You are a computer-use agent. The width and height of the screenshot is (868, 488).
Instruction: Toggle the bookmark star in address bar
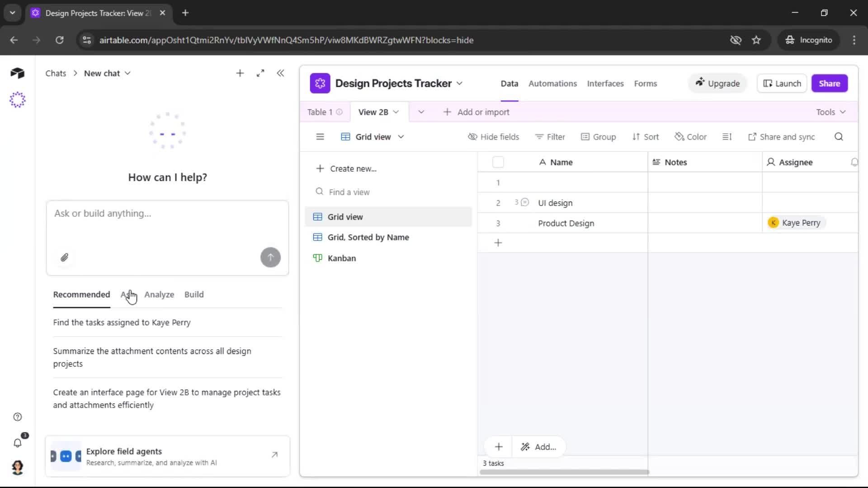[756, 40]
